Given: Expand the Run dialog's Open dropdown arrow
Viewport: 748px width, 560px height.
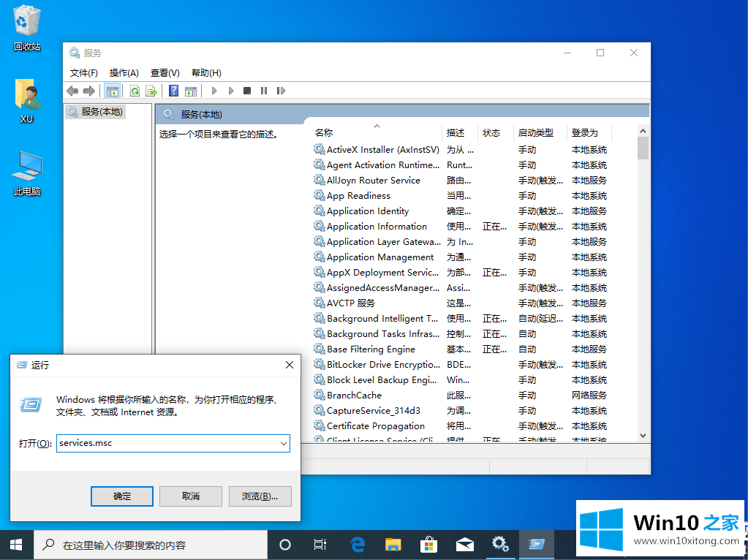Looking at the screenshot, I should (283, 443).
